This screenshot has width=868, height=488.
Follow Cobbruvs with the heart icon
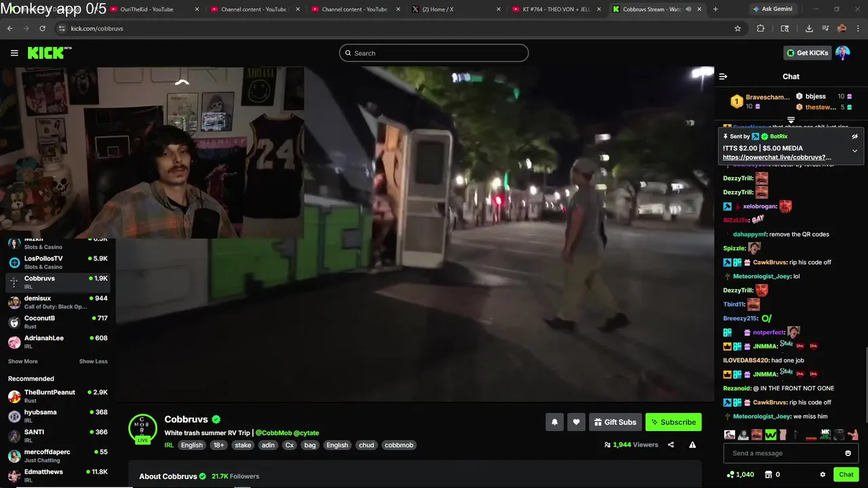click(576, 422)
